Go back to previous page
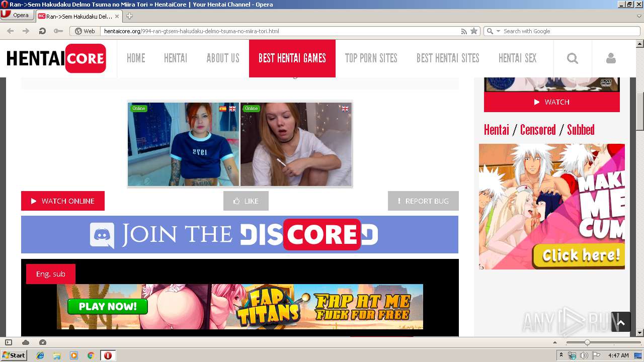This screenshot has width=644, height=362. click(x=10, y=31)
